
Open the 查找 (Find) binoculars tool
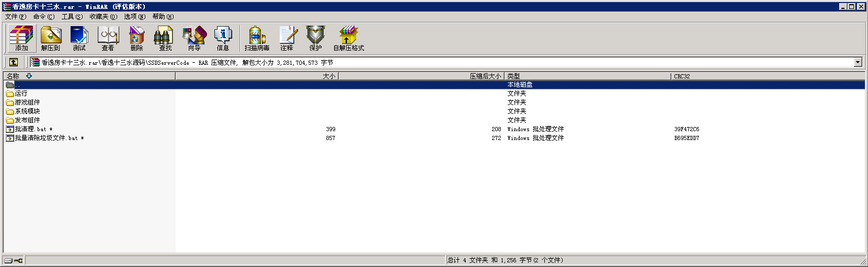pos(165,38)
